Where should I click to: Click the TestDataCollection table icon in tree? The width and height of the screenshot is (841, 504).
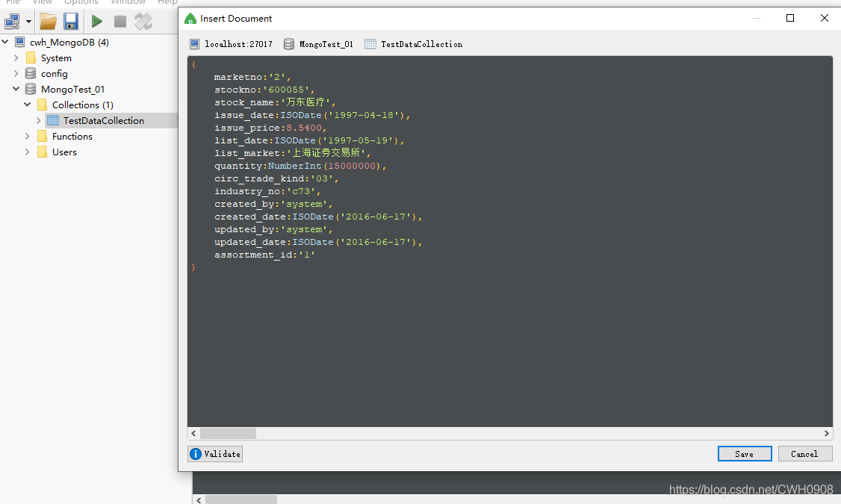click(53, 120)
